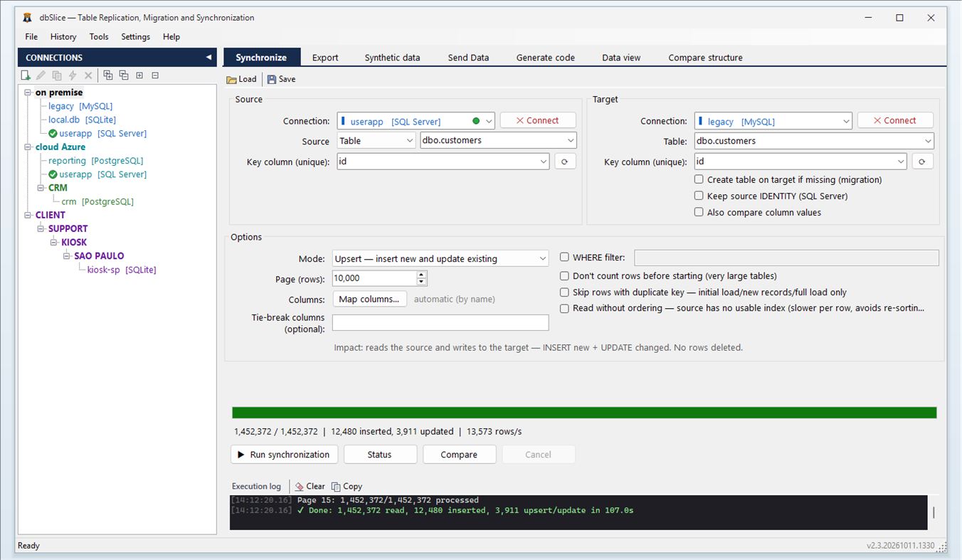Screen dimensions: 962x560
Task: Start with the Run synchronization button
Action: [284, 455]
